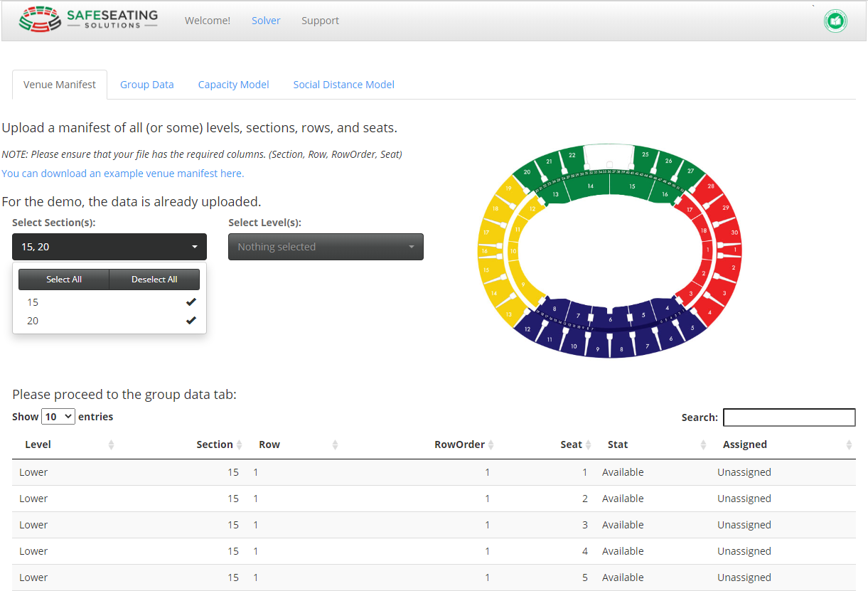Switch to the Group Data tab
Image resolution: width=868 pixels, height=591 pixels.
(146, 85)
